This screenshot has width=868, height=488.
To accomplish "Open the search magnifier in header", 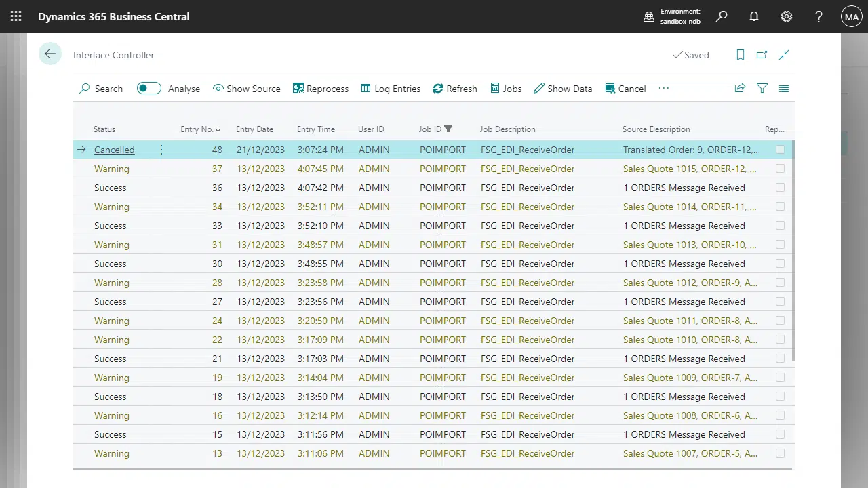I will 722,16.
